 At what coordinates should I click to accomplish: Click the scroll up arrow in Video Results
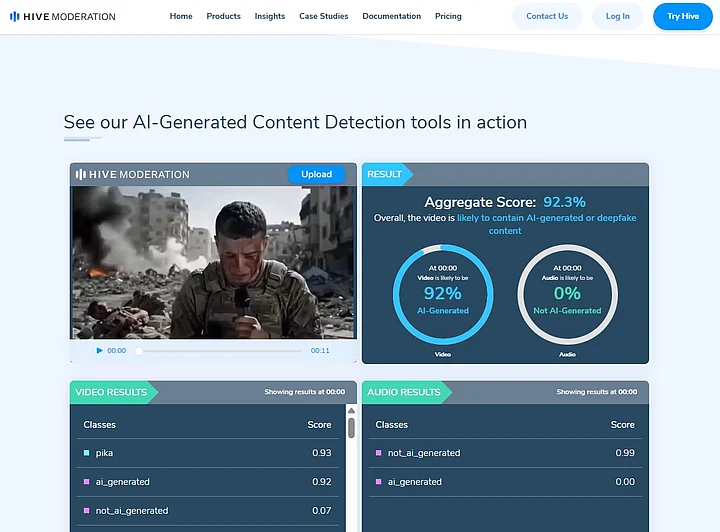tap(351, 411)
